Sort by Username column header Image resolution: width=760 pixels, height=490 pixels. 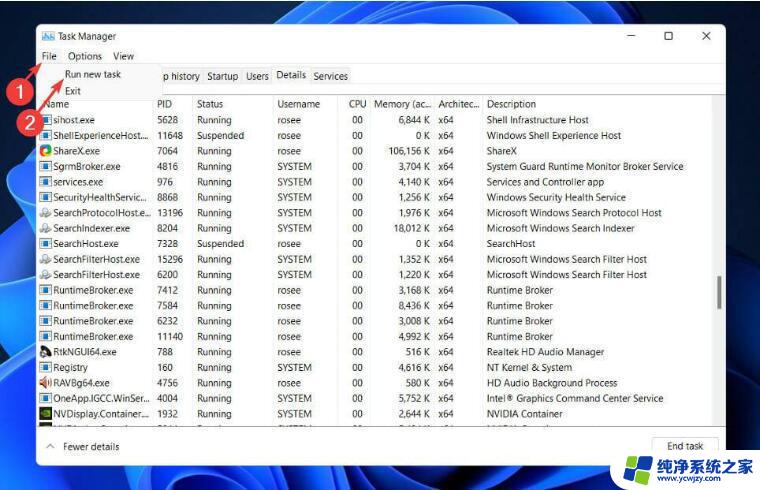(299, 104)
